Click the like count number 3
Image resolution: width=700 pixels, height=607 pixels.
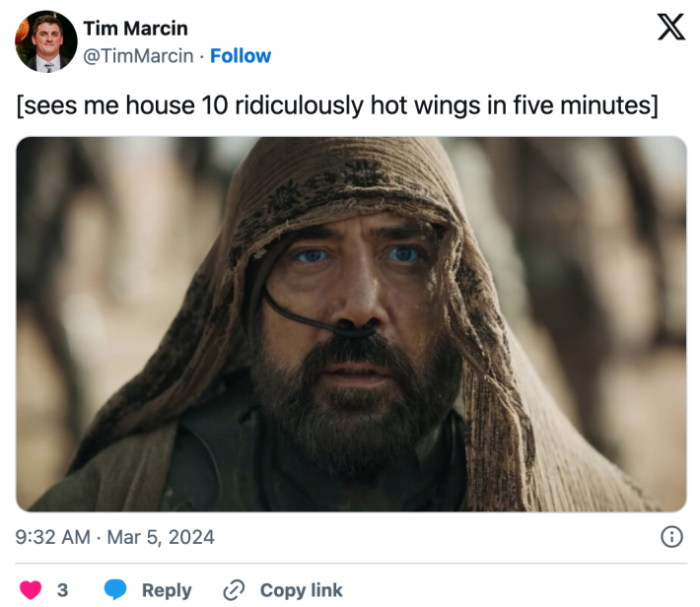pos(62,589)
